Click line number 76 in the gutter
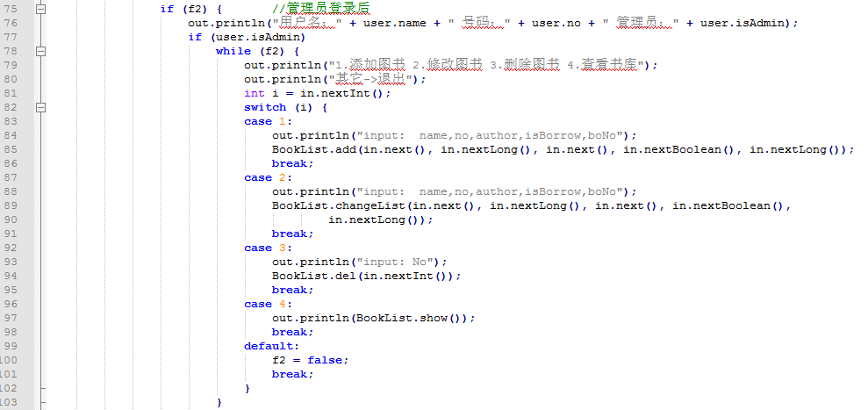This screenshot has height=410, width=868. (x=11, y=23)
